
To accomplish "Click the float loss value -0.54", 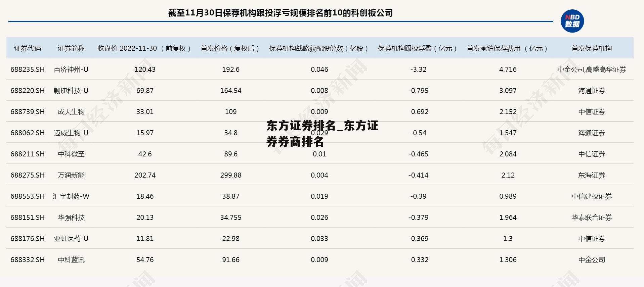I will [418, 133].
